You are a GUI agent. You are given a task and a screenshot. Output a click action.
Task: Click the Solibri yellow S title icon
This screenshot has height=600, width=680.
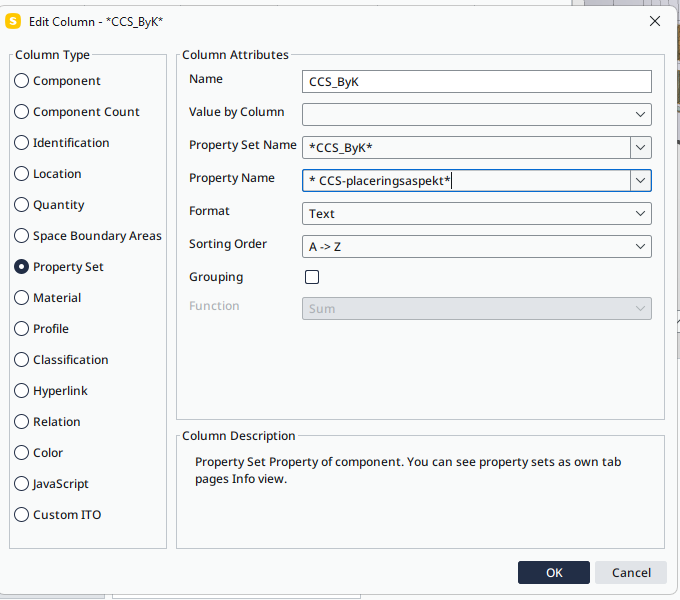click(x=13, y=21)
